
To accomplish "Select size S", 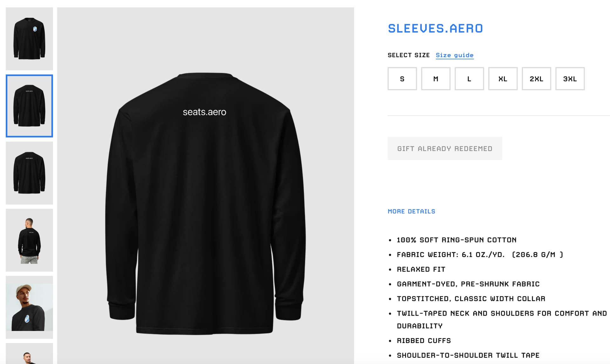I will click(402, 78).
